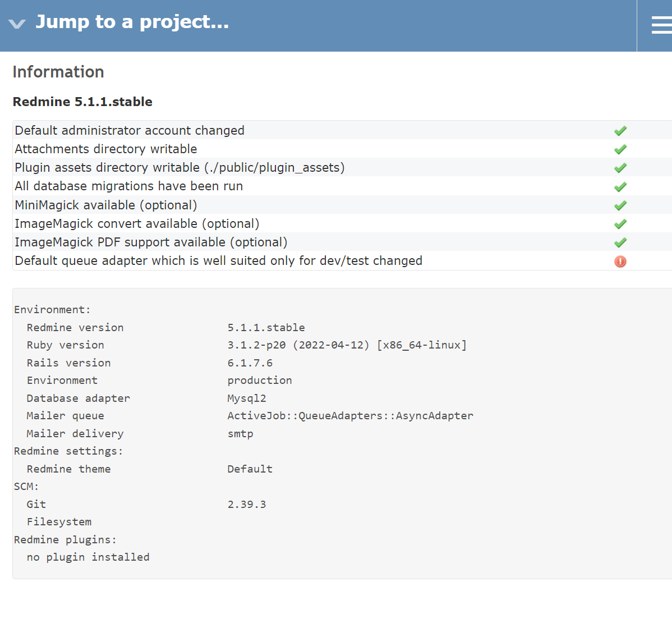Click green check for ImageMagick convert available

pyautogui.click(x=620, y=224)
